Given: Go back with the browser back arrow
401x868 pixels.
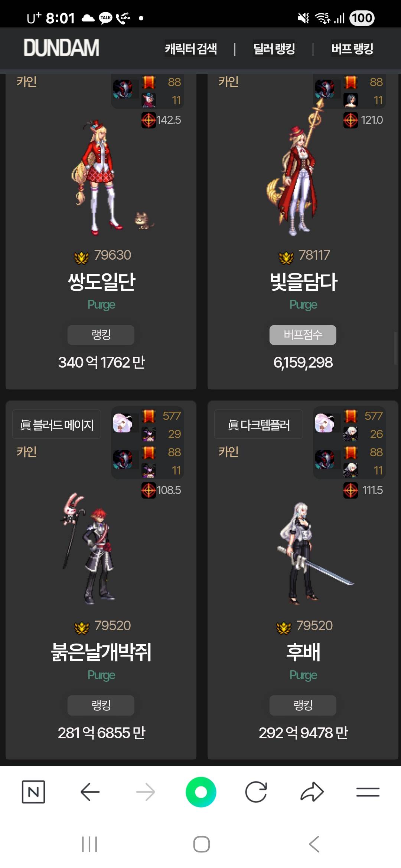Looking at the screenshot, I should coord(90,792).
